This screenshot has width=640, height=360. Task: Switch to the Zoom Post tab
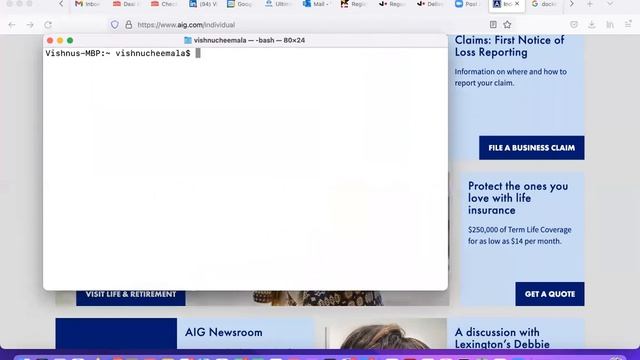click(467, 4)
